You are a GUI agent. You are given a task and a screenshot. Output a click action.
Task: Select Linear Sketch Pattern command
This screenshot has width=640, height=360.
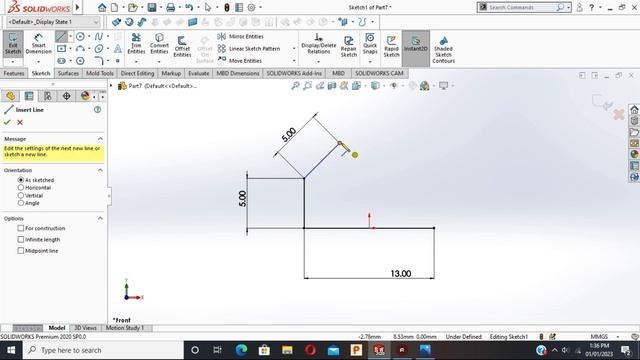click(249, 49)
